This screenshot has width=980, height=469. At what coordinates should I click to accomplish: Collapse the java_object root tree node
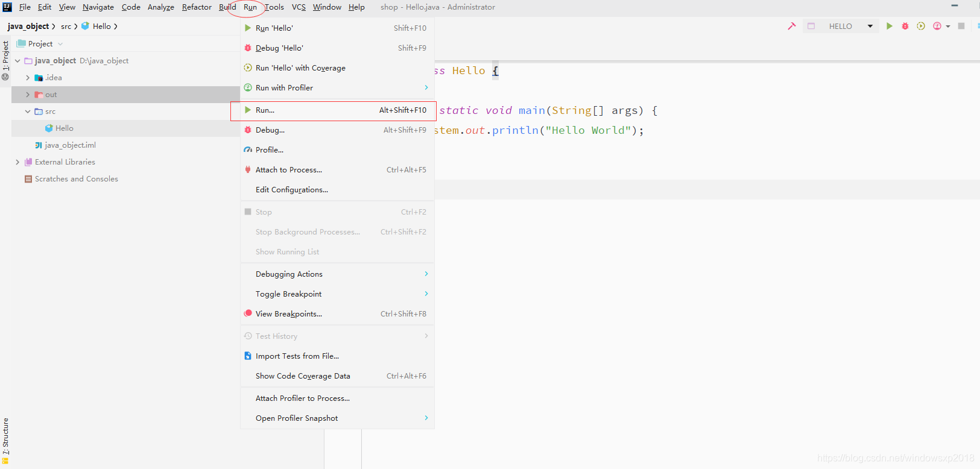click(17, 61)
